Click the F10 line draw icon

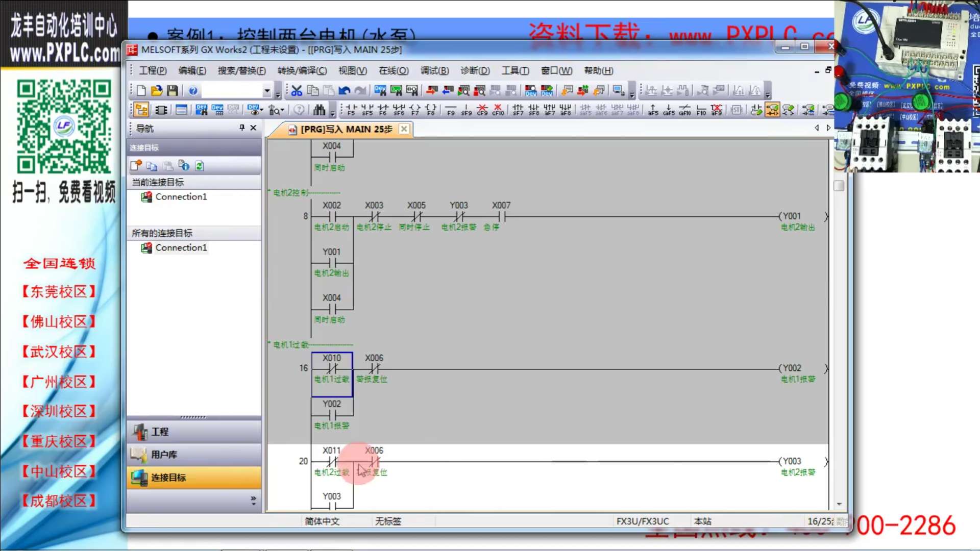701,110
